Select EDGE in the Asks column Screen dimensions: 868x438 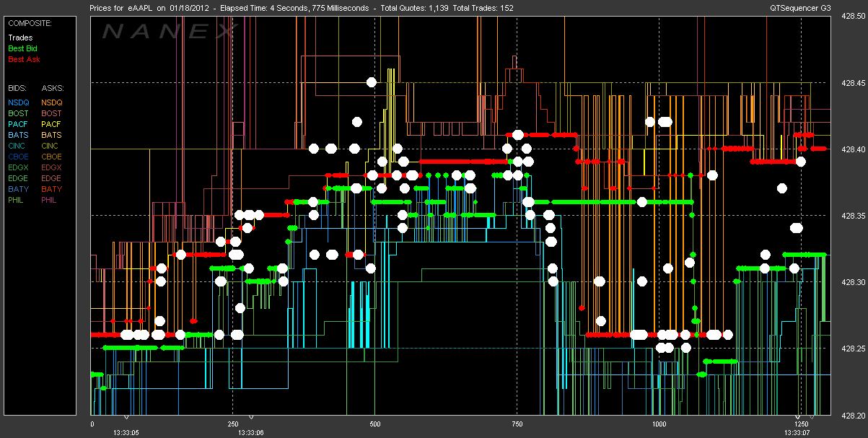[x=52, y=178]
